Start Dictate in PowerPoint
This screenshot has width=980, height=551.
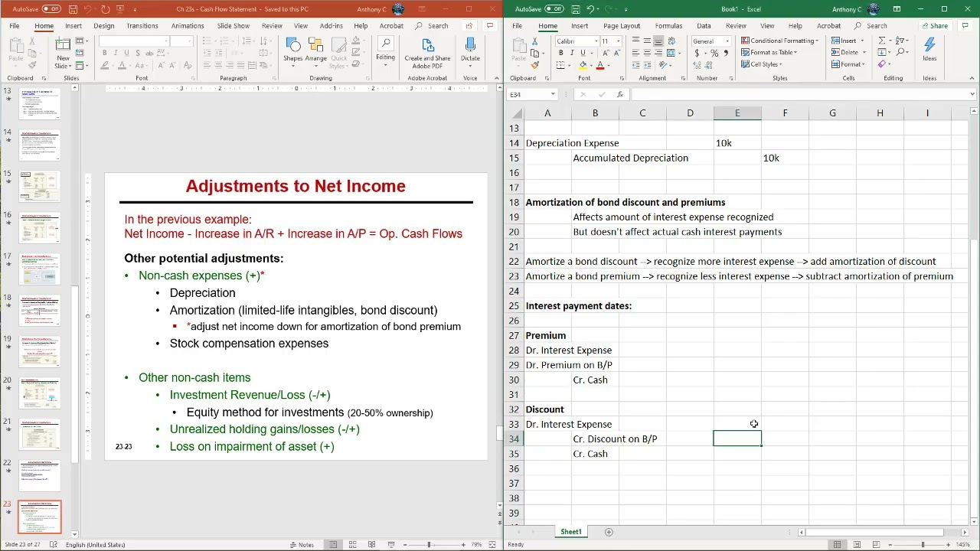point(470,51)
